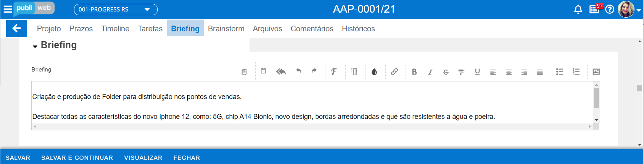
Task: Open the 001-PROGRESS RS dropdown
Action: (116, 10)
